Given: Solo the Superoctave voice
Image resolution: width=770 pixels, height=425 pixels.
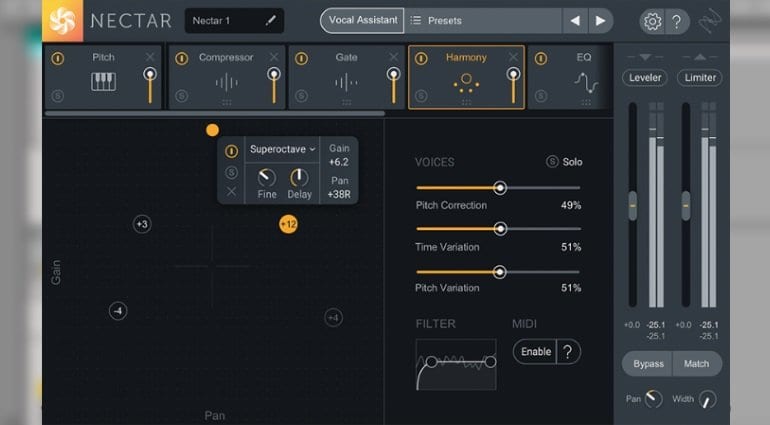Looking at the screenshot, I should tap(231, 172).
